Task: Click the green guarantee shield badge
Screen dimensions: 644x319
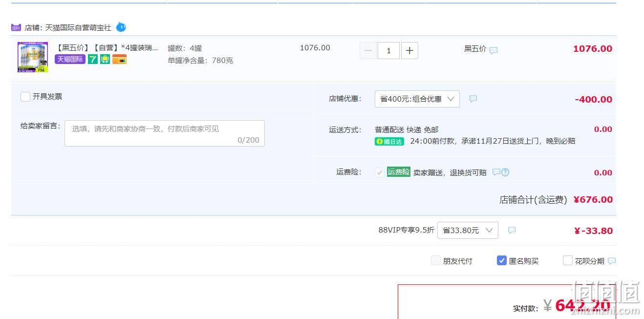Action: (x=105, y=59)
